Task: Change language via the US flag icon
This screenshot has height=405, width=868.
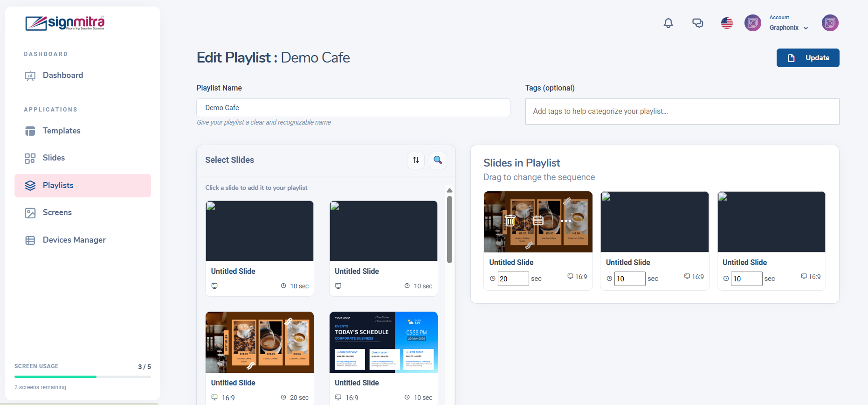Action: 727,23
